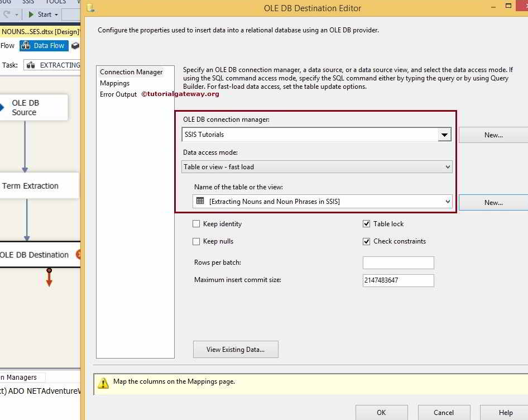The height and width of the screenshot is (420, 528).
Task: Open the SSIS menu
Action: (x=28, y=2)
